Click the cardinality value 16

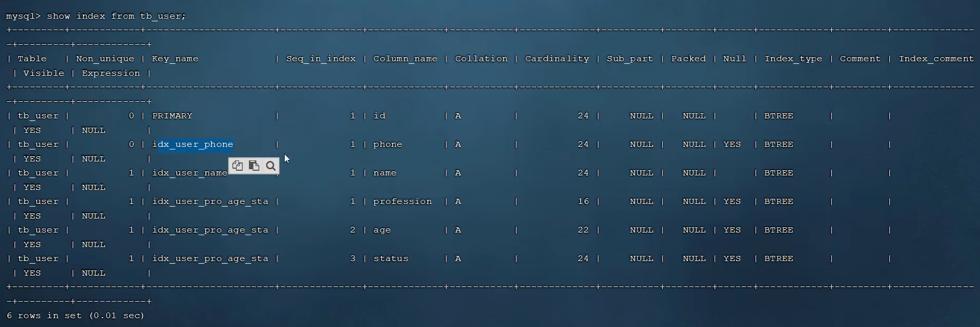click(583, 201)
